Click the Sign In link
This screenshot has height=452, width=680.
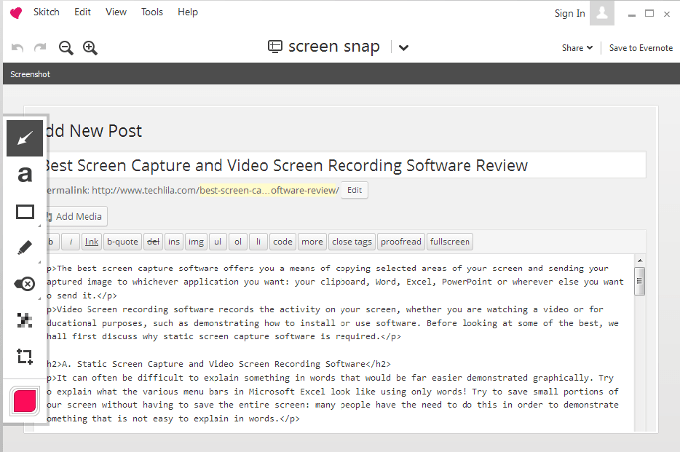coord(570,13)
